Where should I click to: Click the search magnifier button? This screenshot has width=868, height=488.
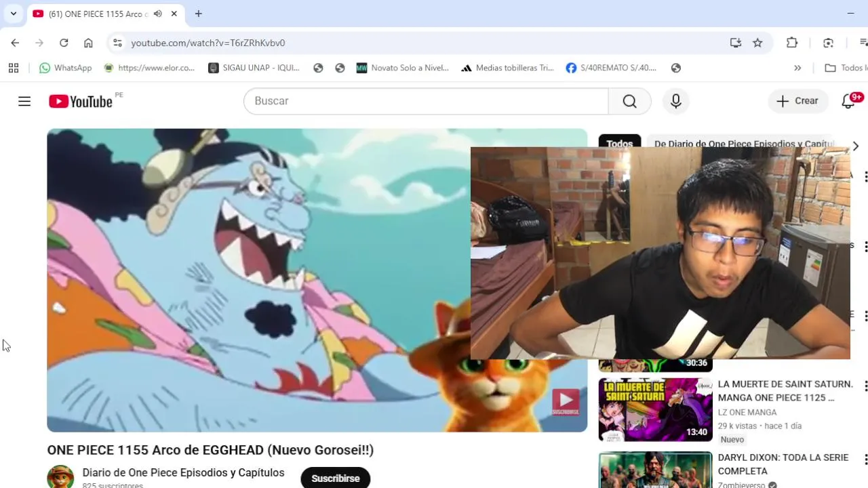[x=630, y=101]
